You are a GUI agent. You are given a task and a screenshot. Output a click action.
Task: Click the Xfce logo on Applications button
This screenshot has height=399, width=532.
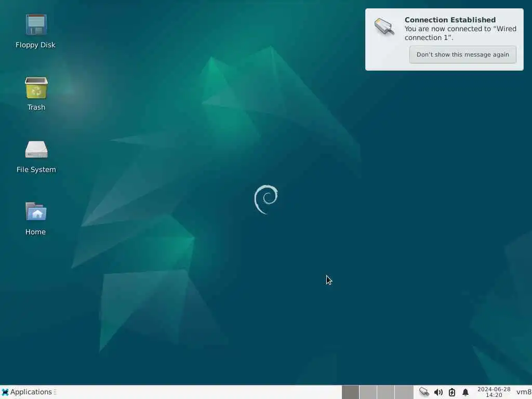click(x=5, y=392)
